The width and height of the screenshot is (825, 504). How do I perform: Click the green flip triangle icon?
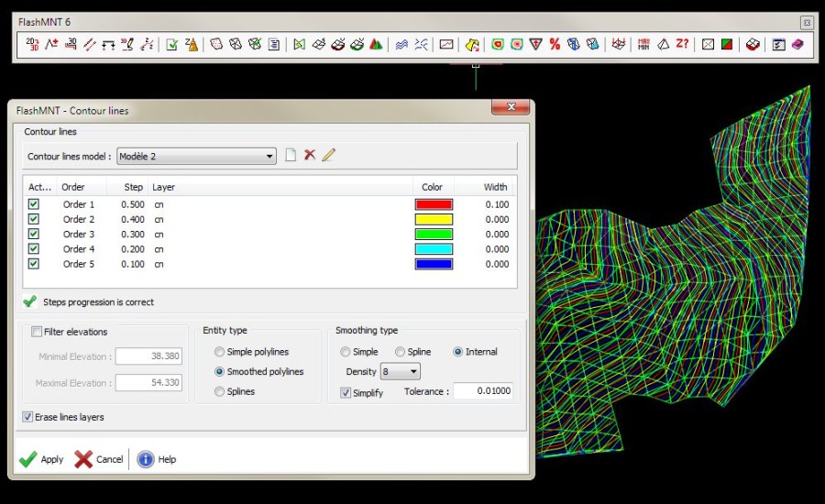pyautogui.click(x=300, y=44)
